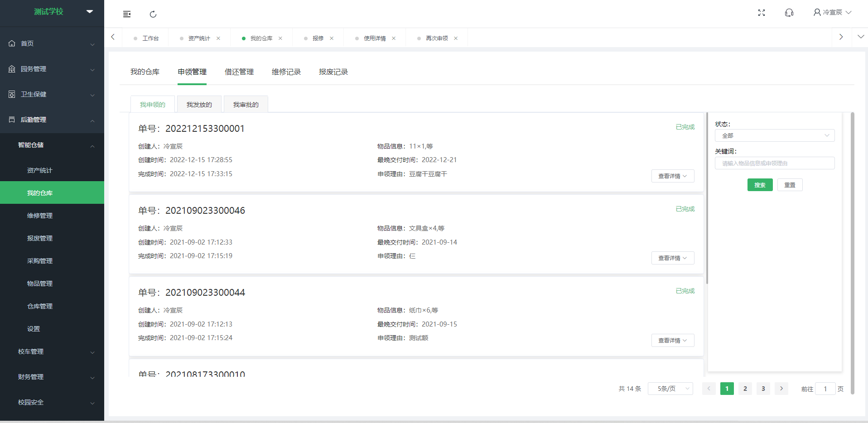
Task: View details for order 202109023300046
Action: click(673, 258)
